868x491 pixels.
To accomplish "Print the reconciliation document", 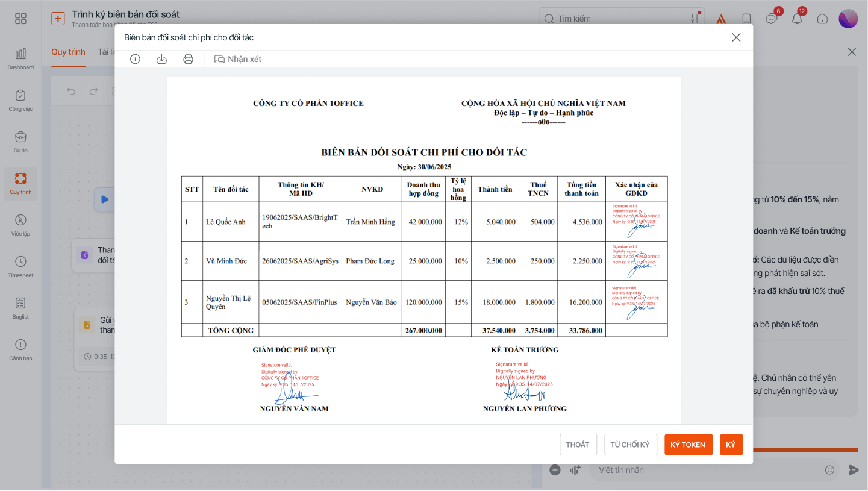I will point(188,59).
